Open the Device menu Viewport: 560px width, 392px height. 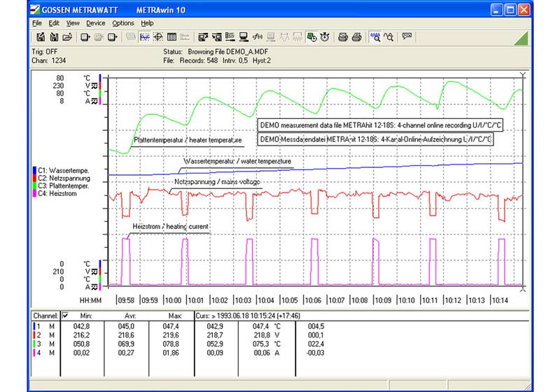pos(96,23)
